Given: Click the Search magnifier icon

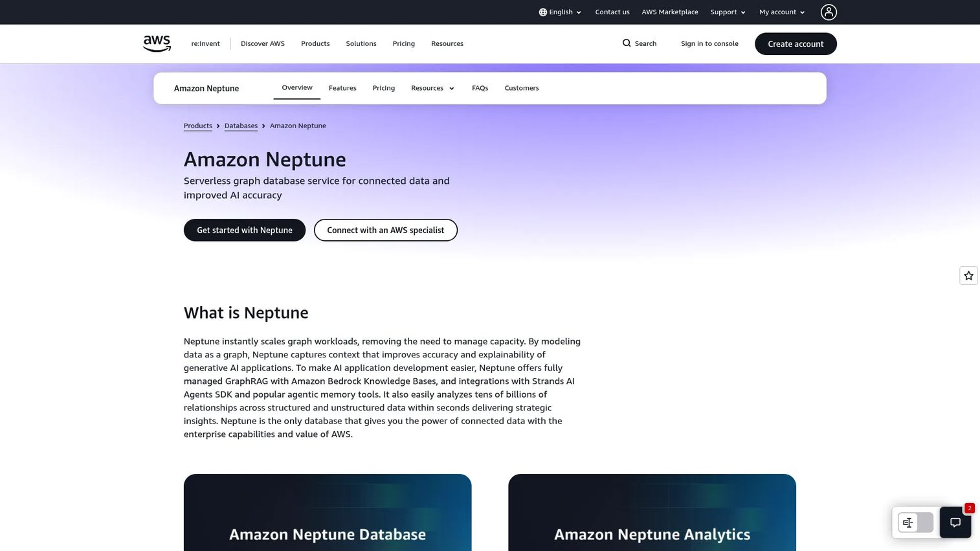Looking at the screenshot, I should point(627,43).
